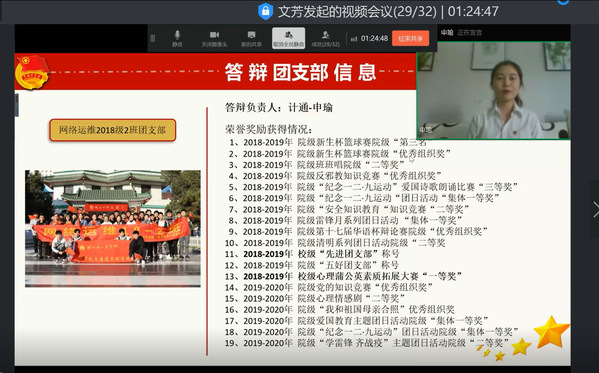Screen dimensions: 599x373
Task: Click the large gold star decoration
Action: [551, 332]
